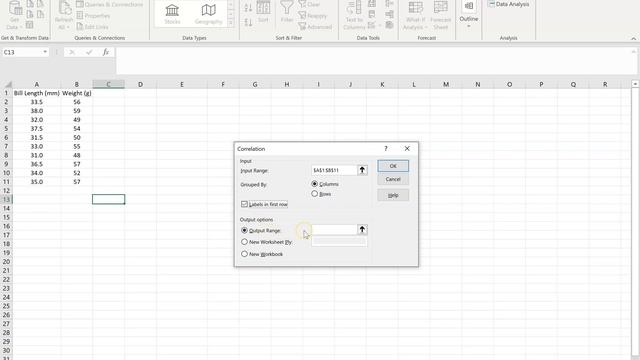Screen dimensions: 640x360
Task: Open Queries & Connections pane
Action: 109,4
